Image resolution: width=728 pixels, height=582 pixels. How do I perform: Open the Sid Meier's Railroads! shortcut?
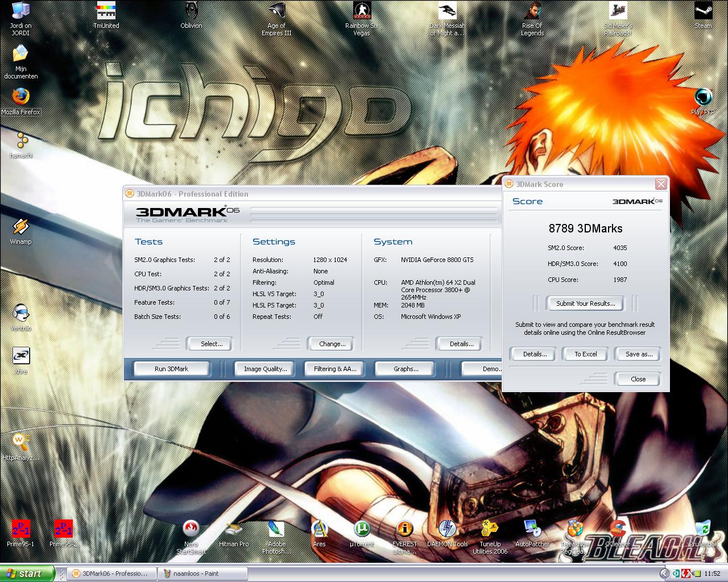point(618,19)
